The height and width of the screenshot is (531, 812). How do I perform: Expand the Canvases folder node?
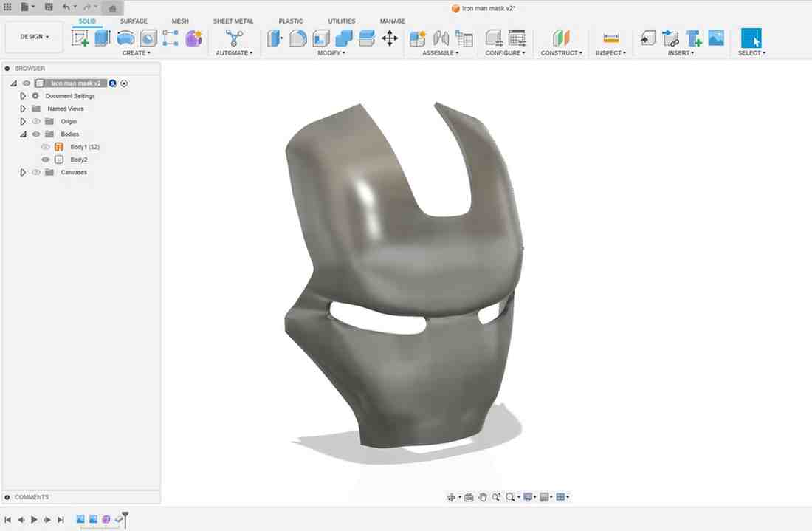click(23, 172)
